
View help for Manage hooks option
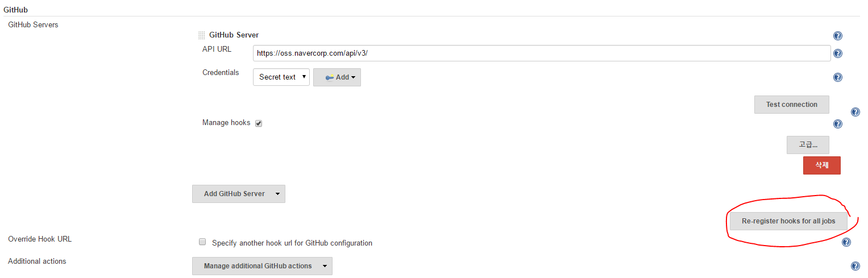(837, 124)
